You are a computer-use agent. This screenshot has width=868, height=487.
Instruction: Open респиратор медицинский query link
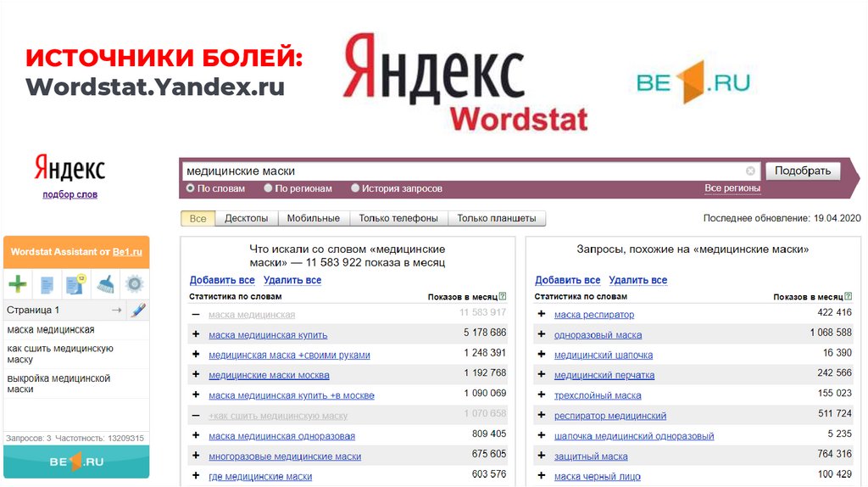click(610, 416)
